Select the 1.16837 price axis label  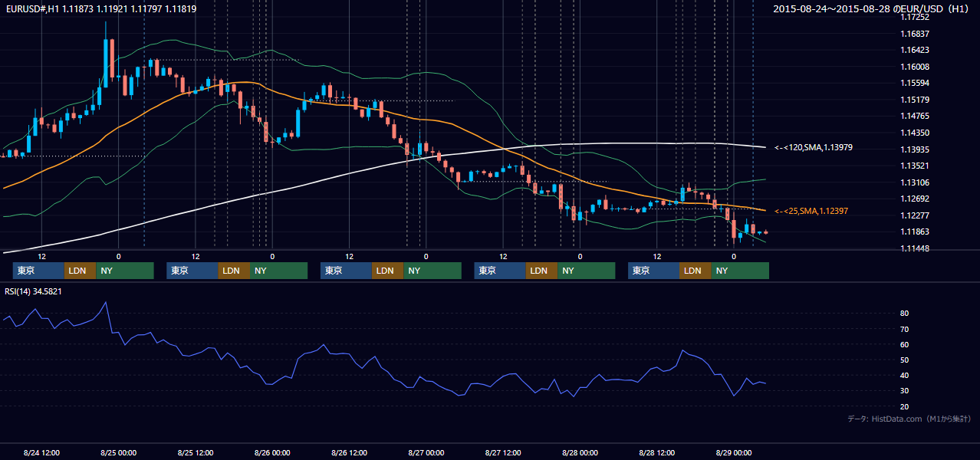pyautogui.click(x=915, y=34)
